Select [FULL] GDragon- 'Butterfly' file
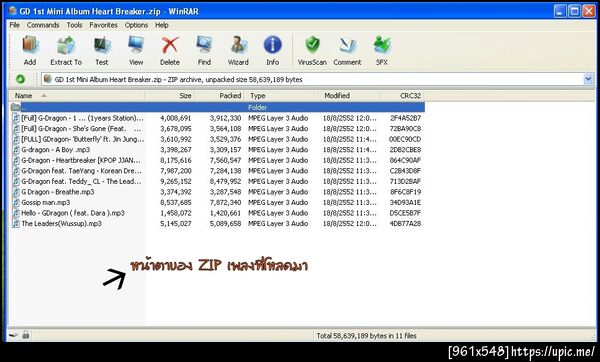Viewport: 600px width, 362px height. pos(83,139)
